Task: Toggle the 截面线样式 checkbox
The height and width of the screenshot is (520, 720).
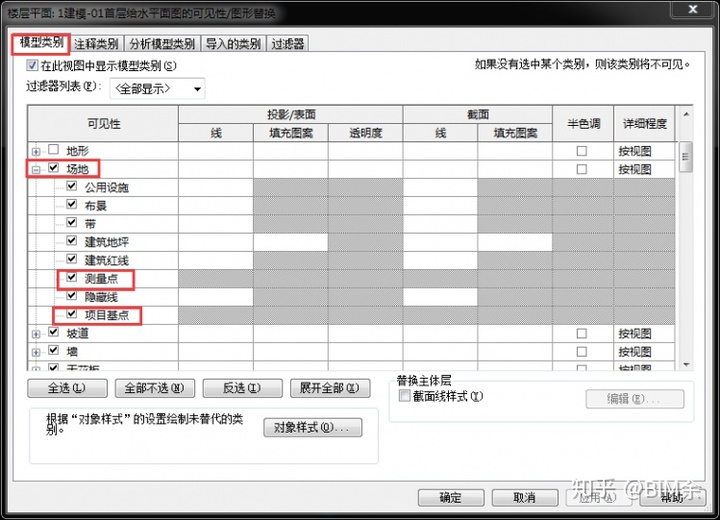Action: click(x=405, y=396)
